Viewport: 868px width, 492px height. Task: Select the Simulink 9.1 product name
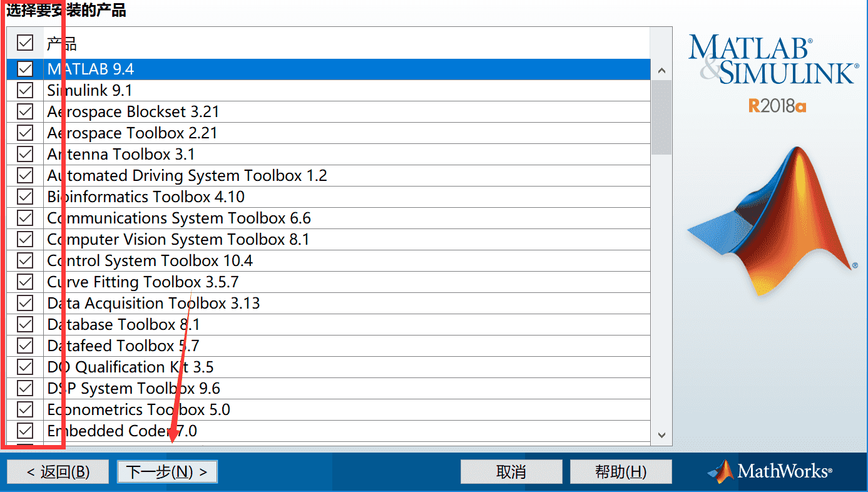89,90
